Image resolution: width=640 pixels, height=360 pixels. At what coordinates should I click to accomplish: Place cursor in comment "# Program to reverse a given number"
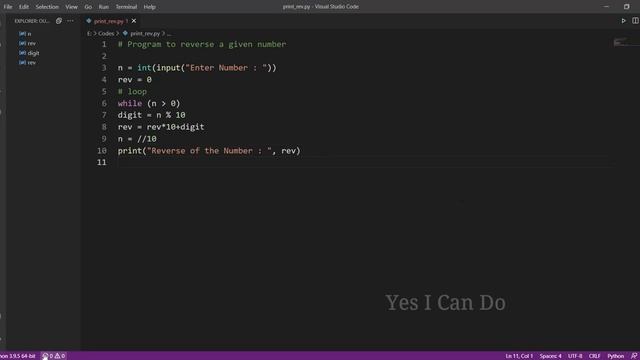pyautogui.click(x=202, y=44)
